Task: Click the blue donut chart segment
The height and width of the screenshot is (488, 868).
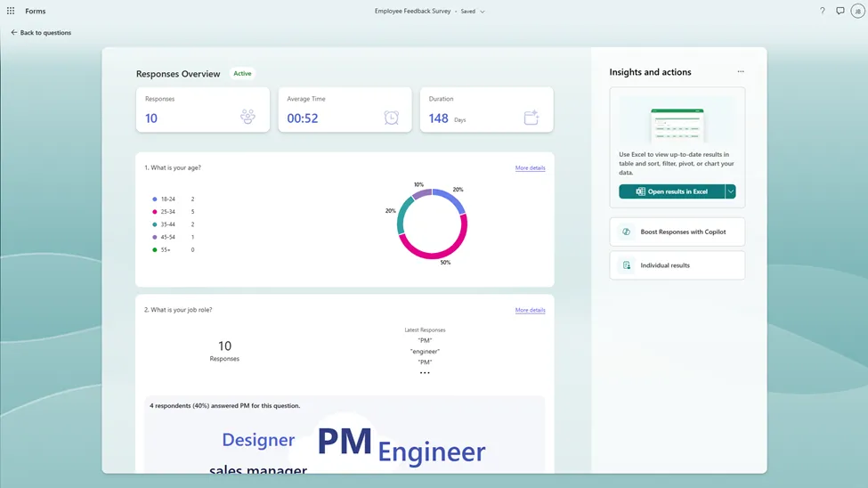Action: coord(453,199)
